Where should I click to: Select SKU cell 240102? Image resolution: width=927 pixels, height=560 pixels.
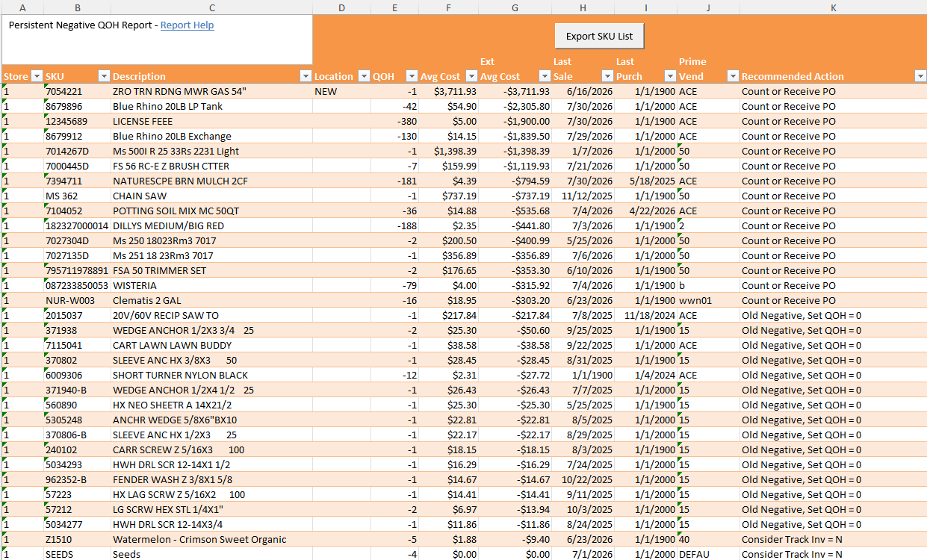(77, 449)
